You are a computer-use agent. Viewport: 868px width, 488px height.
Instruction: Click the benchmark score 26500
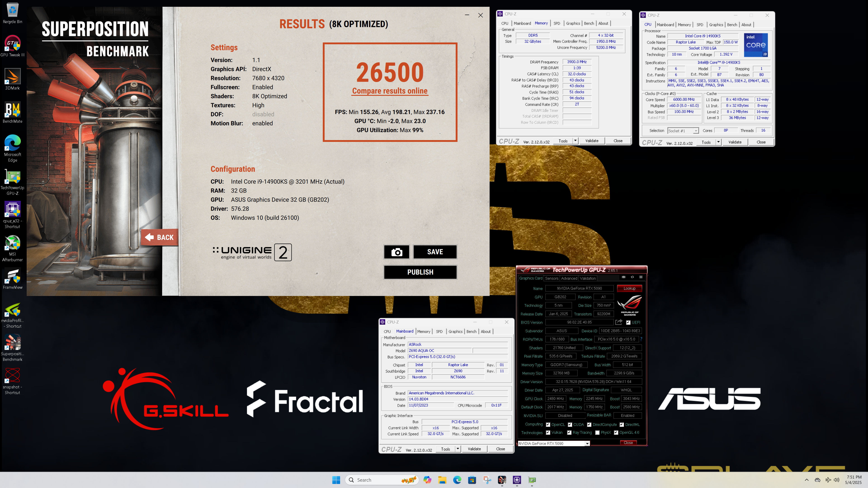390,72
